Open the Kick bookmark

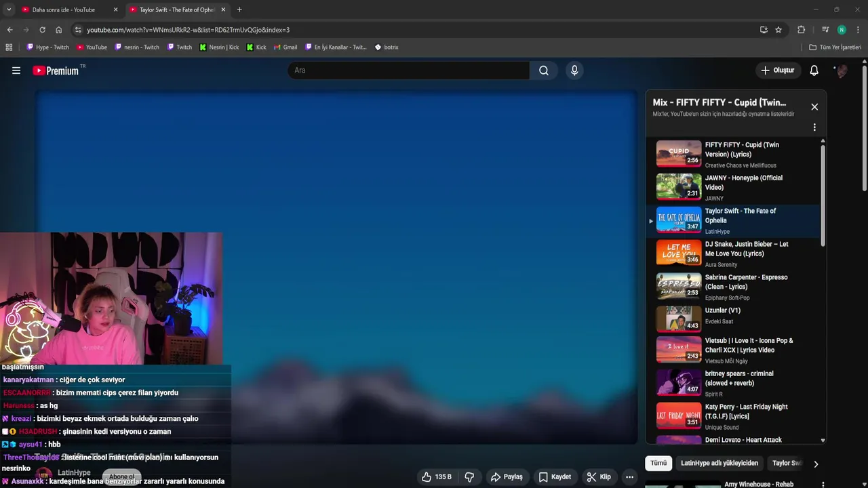256,47
